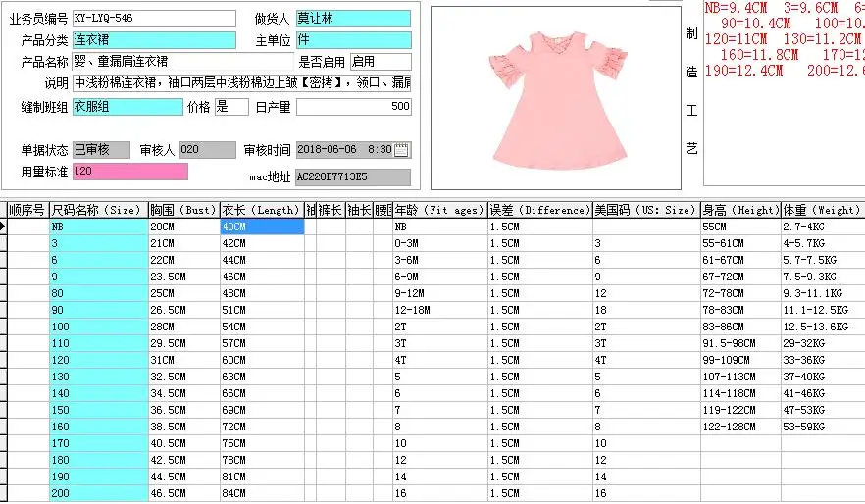
Task: Click the bust cell 20CM
Action: click(183, 227)
